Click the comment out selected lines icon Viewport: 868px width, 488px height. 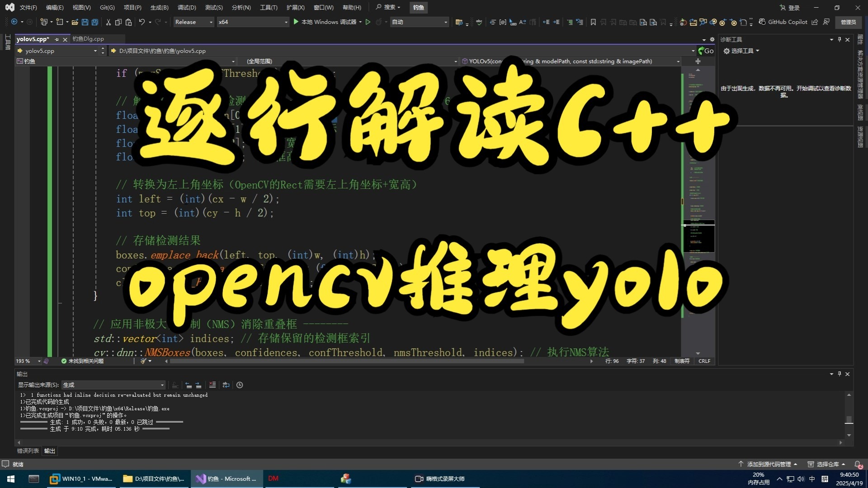coord(570,22)
